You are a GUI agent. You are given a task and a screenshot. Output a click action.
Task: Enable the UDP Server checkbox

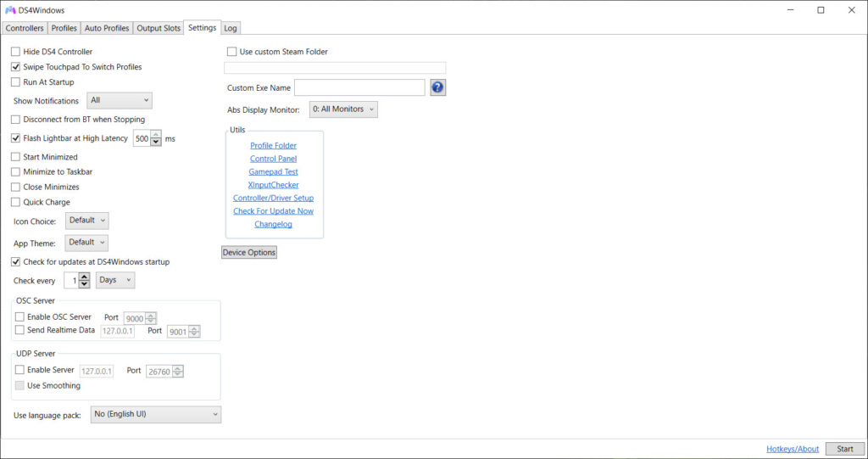pos(20,370)
